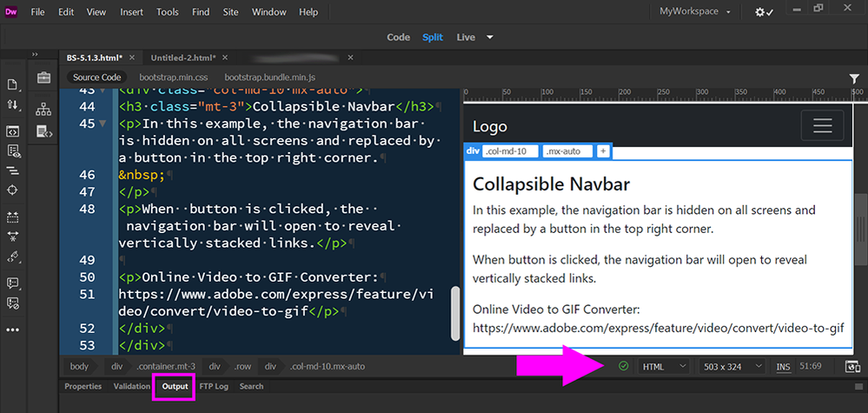The width and height of the screenshot is (868, 413).
Task: Click the site structure hierarchy icon
Action: (x=43, y=110)
